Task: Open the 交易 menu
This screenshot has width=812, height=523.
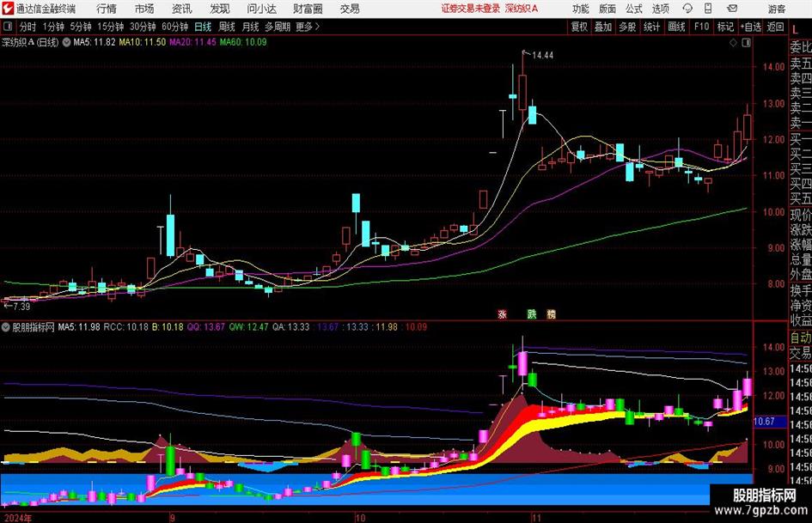Action: coord(350,9)
